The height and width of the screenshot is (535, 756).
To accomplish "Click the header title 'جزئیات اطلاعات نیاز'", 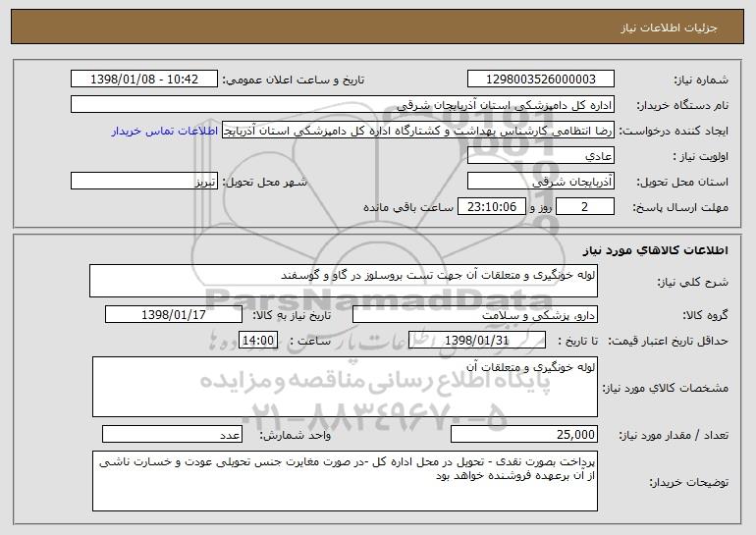I will pyautogui.click(x=669, y=27).
